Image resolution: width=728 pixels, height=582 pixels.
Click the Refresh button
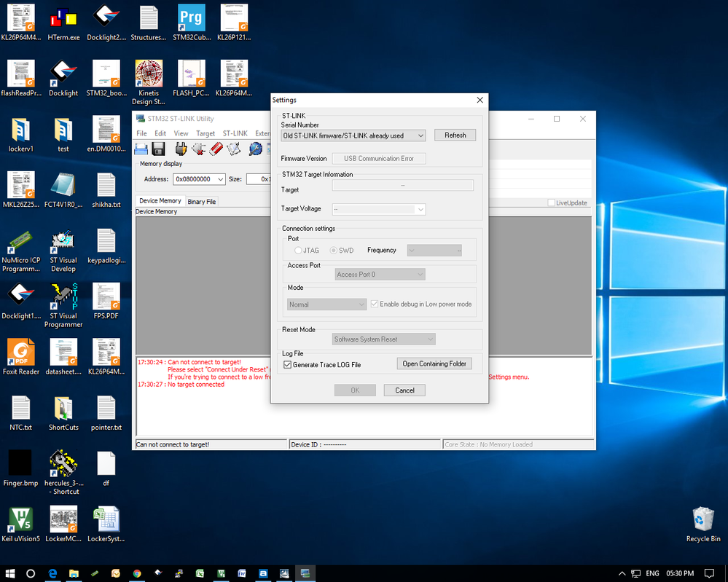tap(455, 135)
